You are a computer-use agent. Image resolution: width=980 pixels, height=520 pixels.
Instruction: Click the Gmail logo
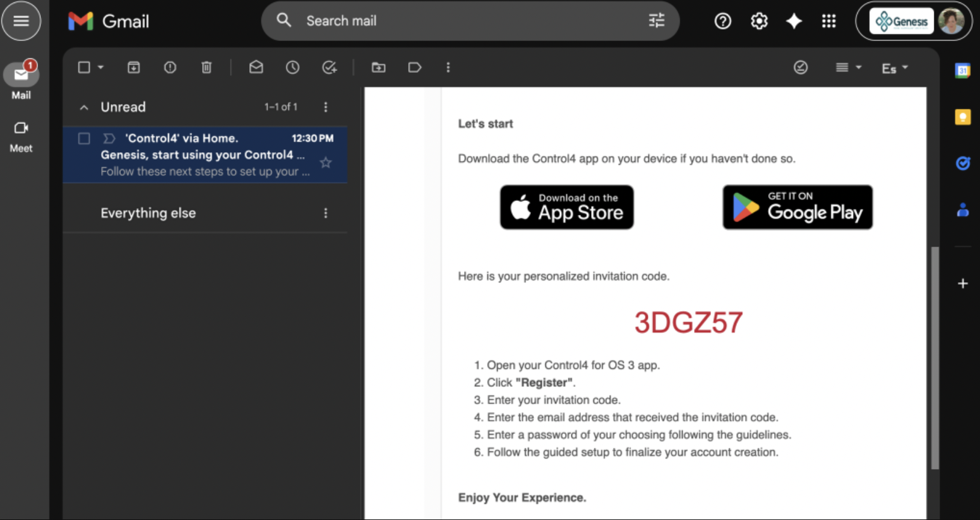pyautogui.click(x=109, y=21)
